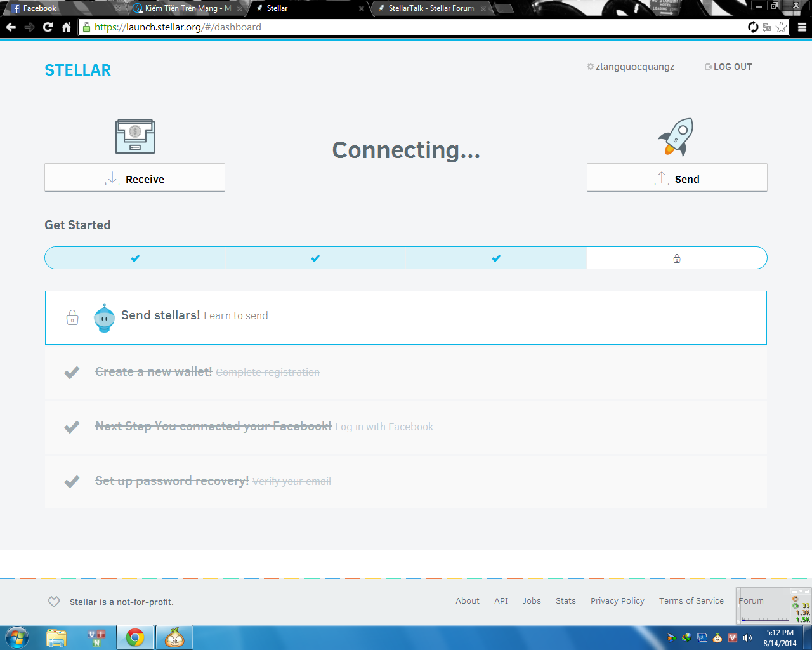
Task: Click the blue chip icon in the system tray
Action: click(702, 638)
